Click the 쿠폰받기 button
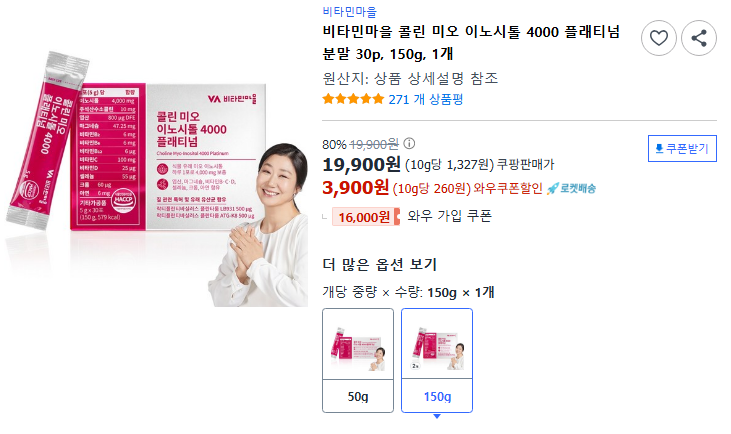 coord(682,149)
